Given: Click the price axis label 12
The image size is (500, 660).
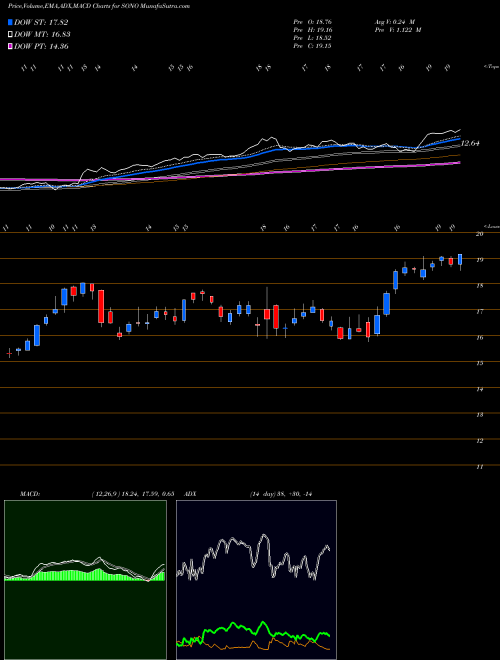Looking at the screenshot, I should tap(479, 441).
